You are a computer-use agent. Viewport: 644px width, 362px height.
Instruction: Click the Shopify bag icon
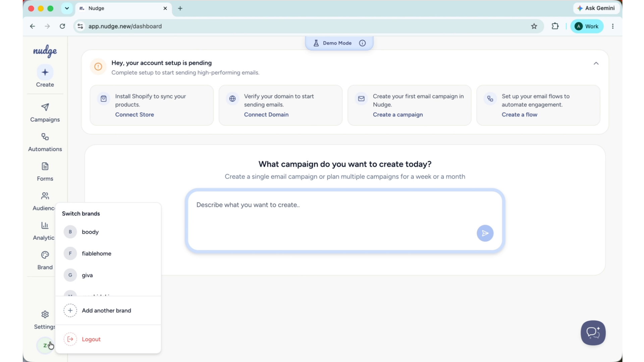click(104, 99)
